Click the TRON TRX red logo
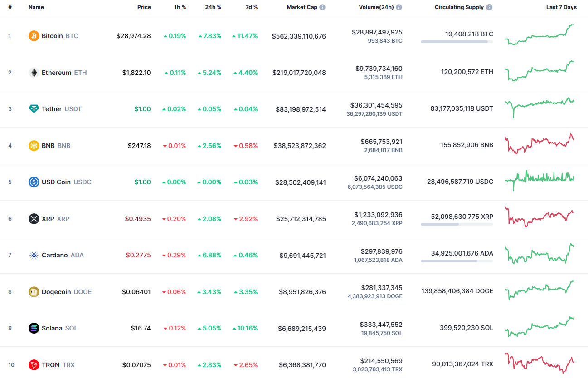The width and height of the screenshot is (588, 379). tap(34, 364)
